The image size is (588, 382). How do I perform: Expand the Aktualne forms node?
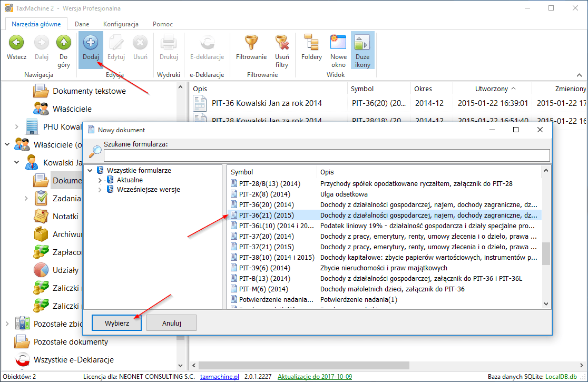pyautogui.click(x=101, y=180)
